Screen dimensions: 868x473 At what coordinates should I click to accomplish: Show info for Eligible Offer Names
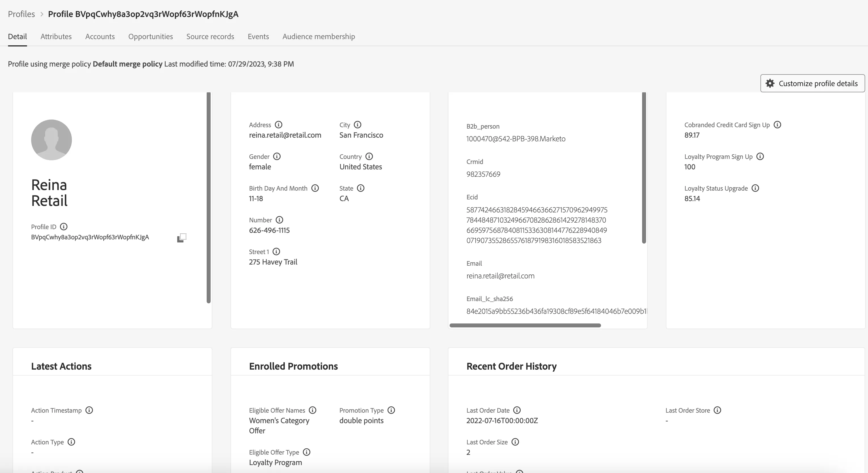coord(312,410)
